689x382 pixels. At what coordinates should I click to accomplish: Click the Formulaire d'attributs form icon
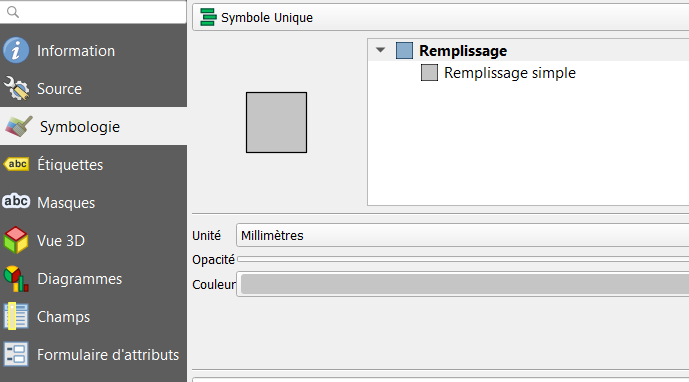[16, 354]
